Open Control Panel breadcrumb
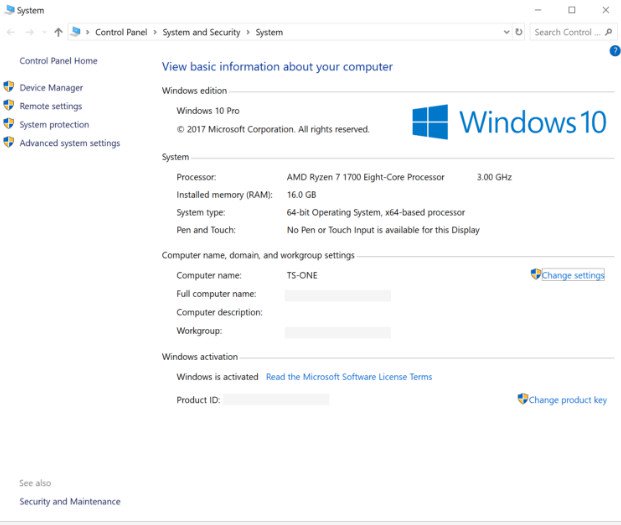 [121, 32]
